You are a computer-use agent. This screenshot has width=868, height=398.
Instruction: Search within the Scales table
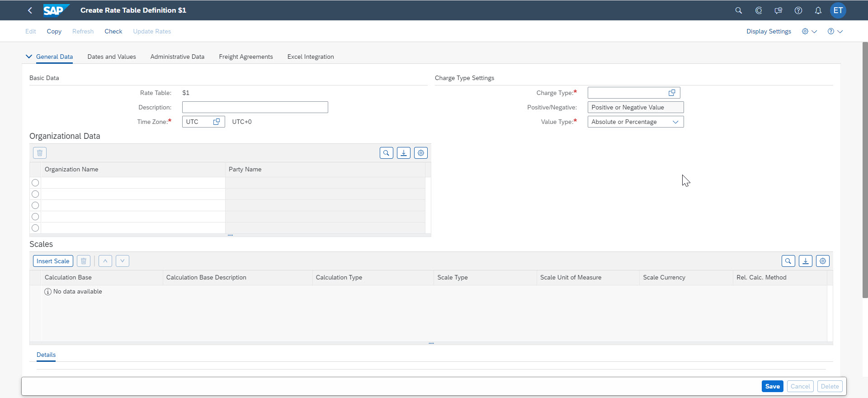pyautogui.click(x=788, y=261)
